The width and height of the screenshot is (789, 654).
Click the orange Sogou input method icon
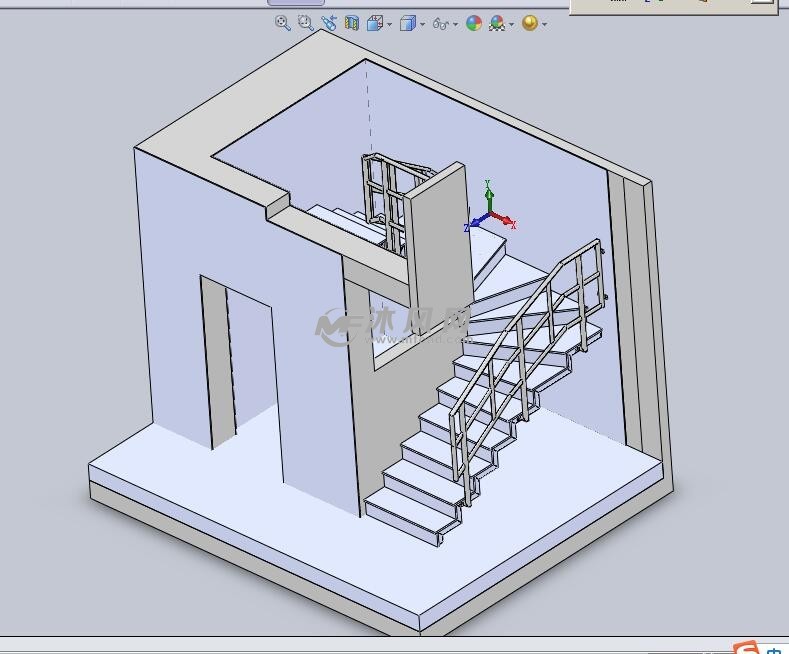(x=746, y=647)
